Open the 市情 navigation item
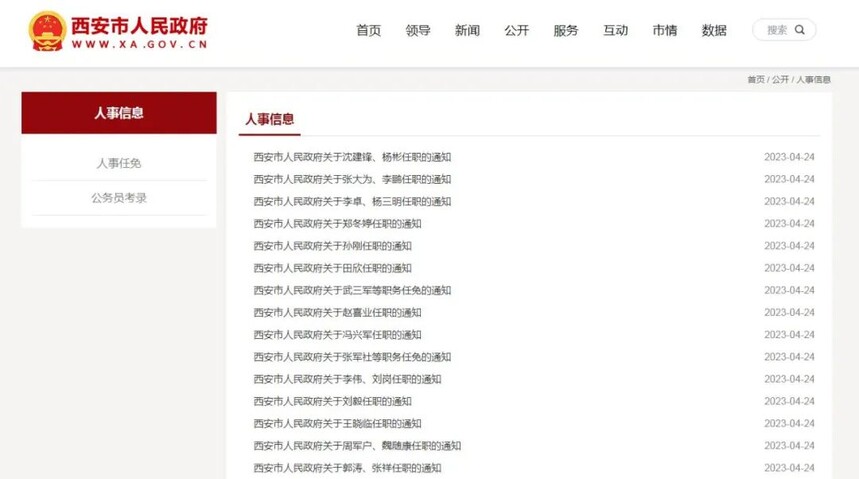The image size is (859, 479). click(x=665, y=30)
